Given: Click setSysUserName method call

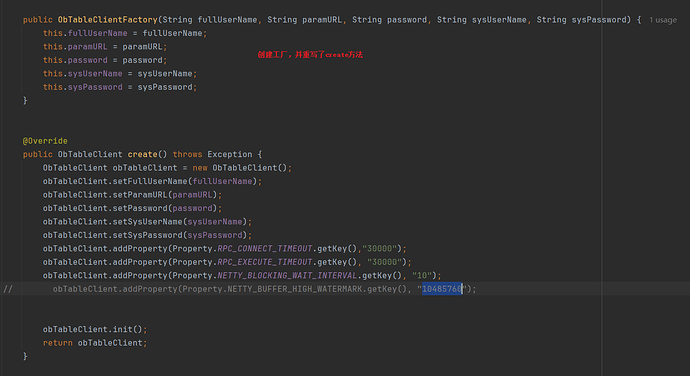Looking at the screenshot, I should [x=147, y=221].
